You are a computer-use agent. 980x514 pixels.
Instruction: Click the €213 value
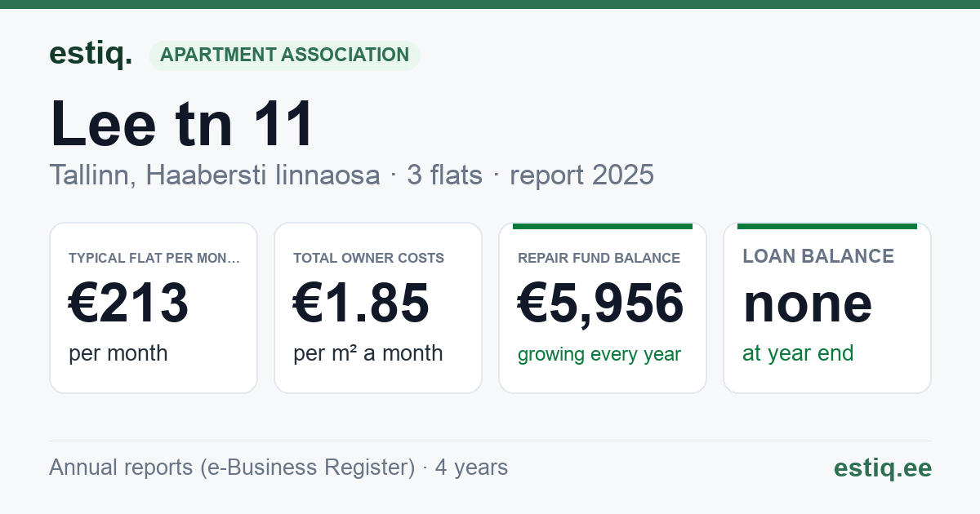[129, 303]
